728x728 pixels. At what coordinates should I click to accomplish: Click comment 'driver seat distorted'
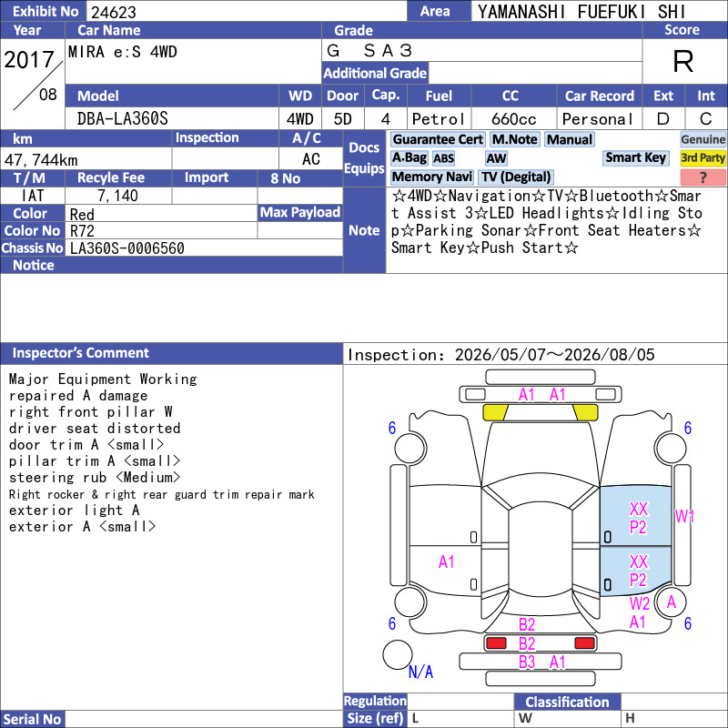[x=95, y=428]
